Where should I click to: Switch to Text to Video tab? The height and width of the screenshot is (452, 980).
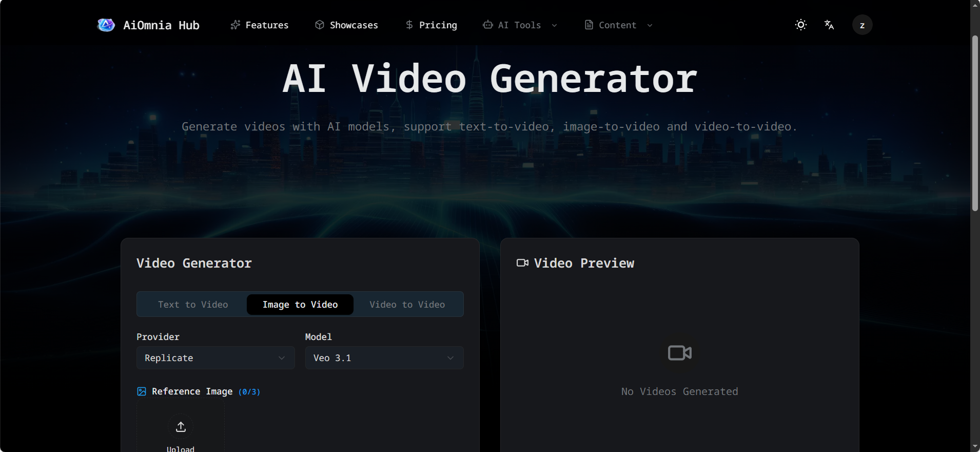[193, 305]
